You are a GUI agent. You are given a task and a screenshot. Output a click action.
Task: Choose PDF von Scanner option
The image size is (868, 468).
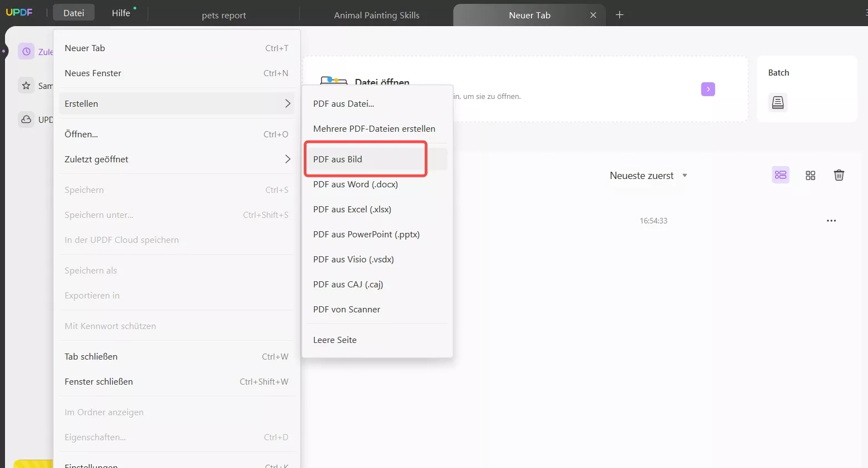377,309
